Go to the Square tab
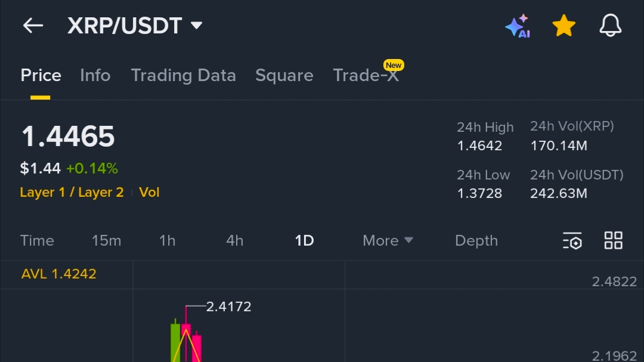This screenshot has height=362, width=644. pyautogui.click(x=284, y=75)
